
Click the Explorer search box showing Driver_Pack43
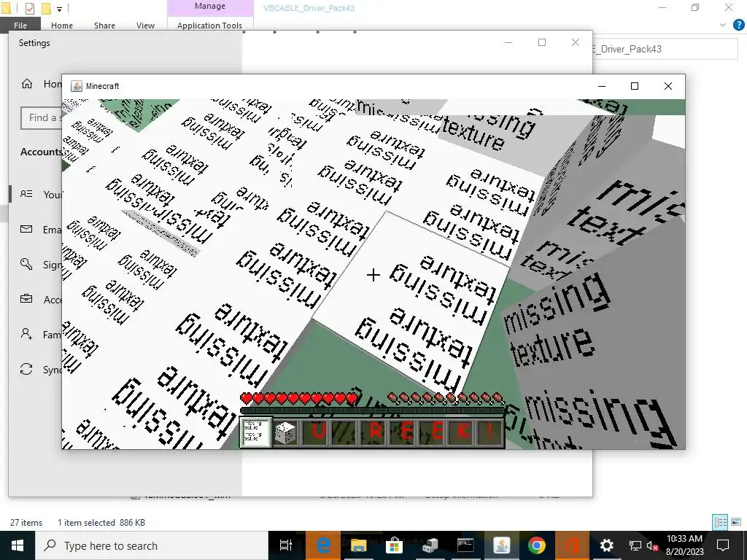point(665,49)
